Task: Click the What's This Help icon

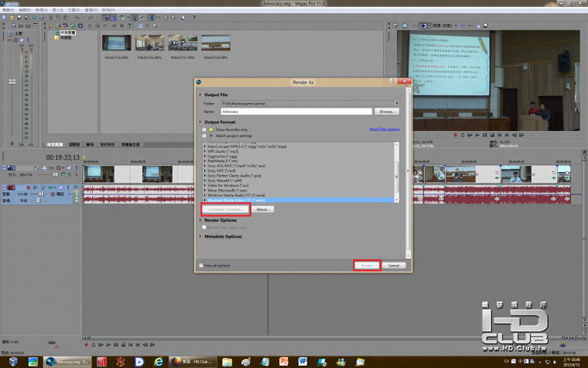Action: 193,17
